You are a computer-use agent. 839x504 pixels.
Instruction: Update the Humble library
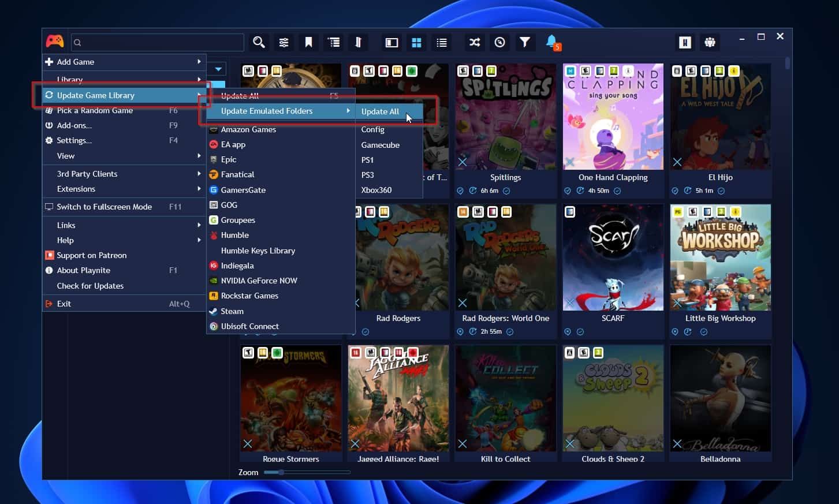(281, 235)
